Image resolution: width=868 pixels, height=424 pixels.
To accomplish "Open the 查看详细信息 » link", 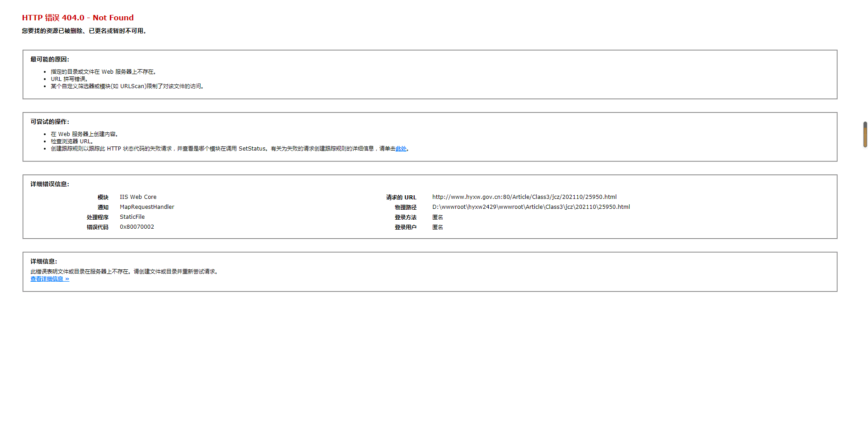I will point(50,279).
